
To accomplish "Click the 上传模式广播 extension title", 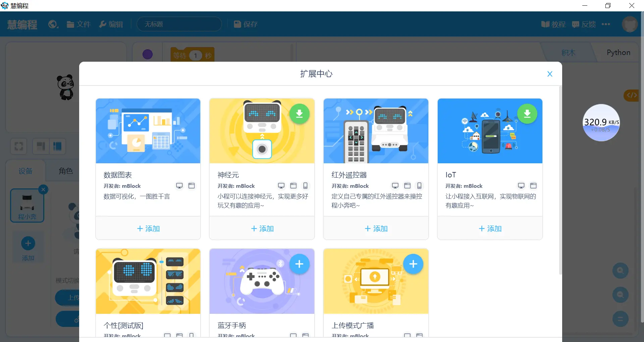I will point(353,325).
